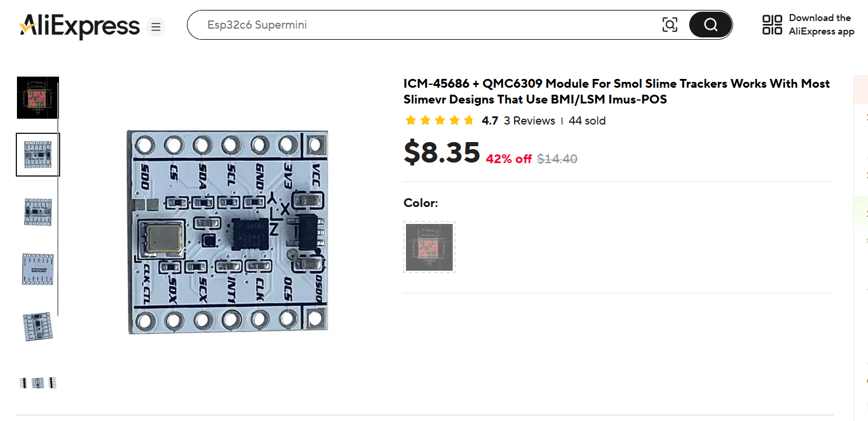Open the 3 Reviews link
Image resolution: width=868 pixels, height=421 pixels.
coord(529,121)
